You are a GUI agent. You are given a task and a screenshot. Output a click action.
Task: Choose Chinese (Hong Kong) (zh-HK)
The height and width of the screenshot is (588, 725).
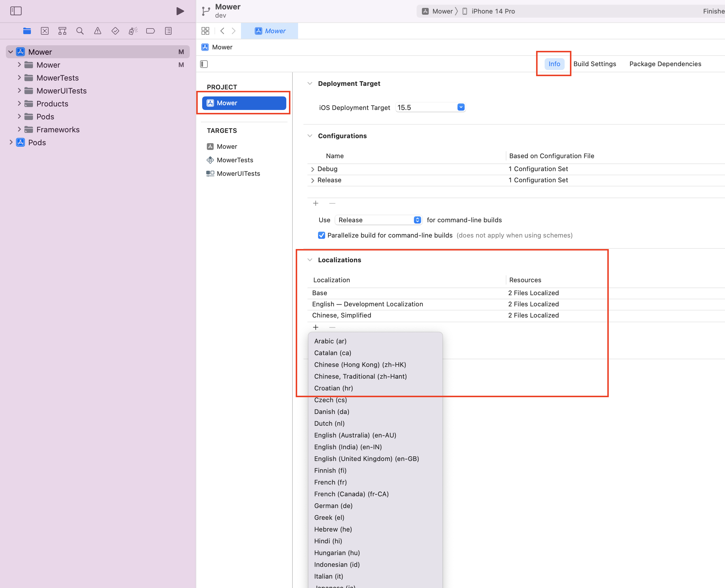[375, 365]
